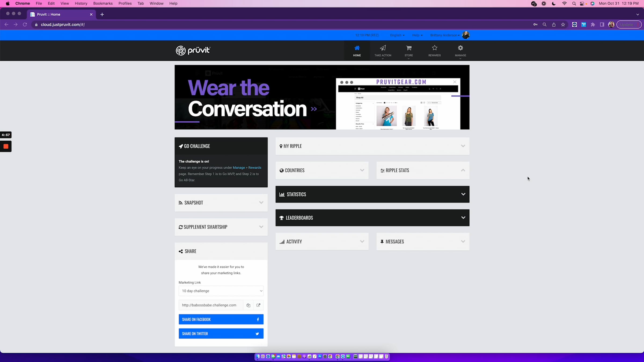Open the Marketing Link dropdown
Screen dimensions: 644x362
[x=221, y=291]
